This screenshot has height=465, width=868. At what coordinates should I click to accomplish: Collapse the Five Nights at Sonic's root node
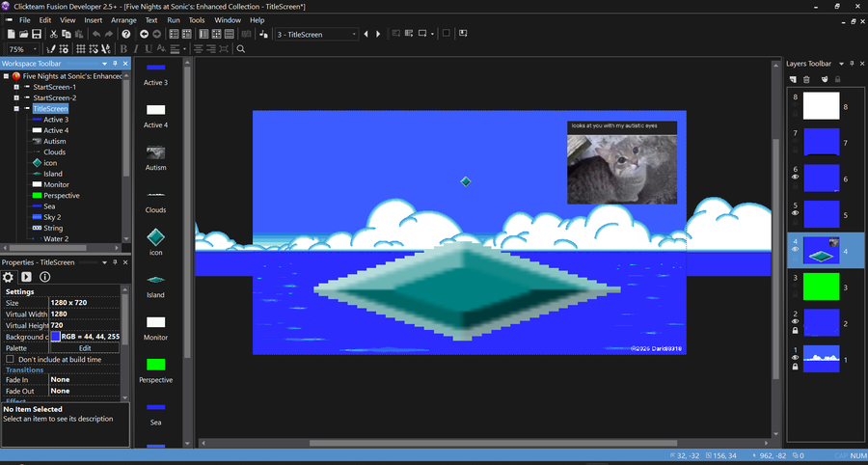[x=6, y=76]
